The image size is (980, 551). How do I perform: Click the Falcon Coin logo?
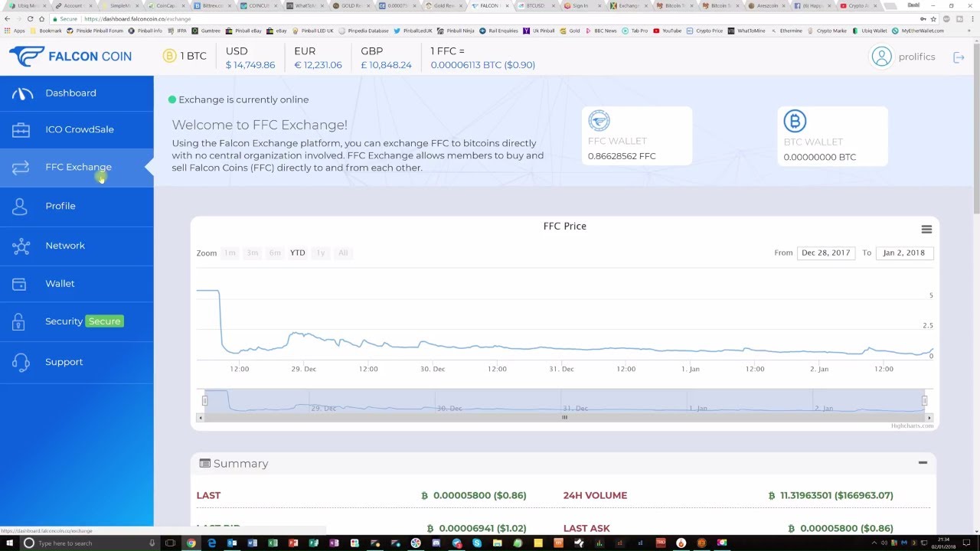(70, 56)
